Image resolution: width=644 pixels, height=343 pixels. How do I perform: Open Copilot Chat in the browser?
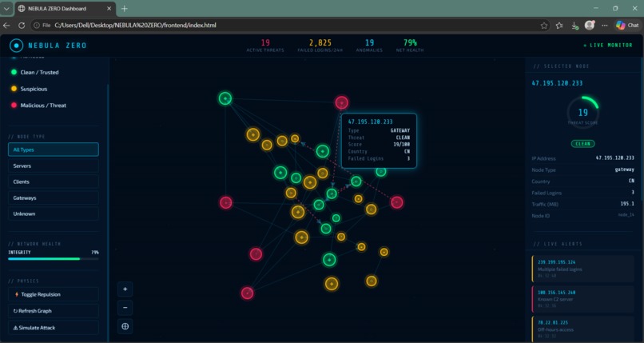[627, 26]
